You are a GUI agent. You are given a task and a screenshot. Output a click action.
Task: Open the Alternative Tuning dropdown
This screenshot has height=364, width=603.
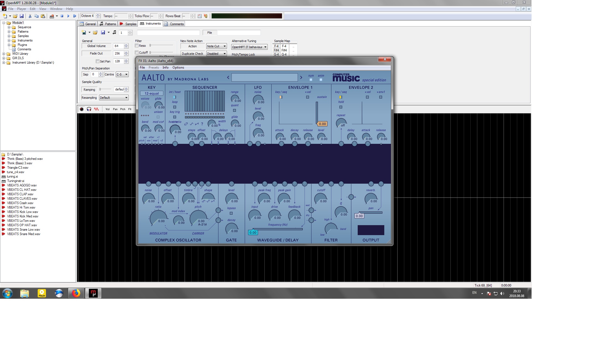[249, 47]
